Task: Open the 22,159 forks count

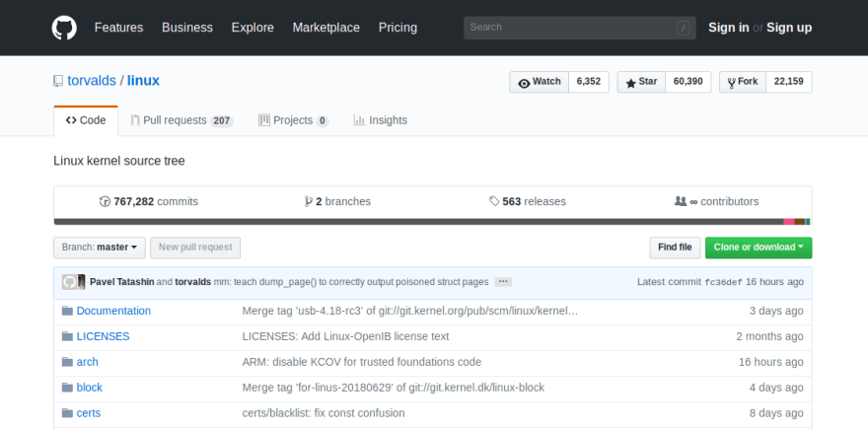Action: pos(789,82)
